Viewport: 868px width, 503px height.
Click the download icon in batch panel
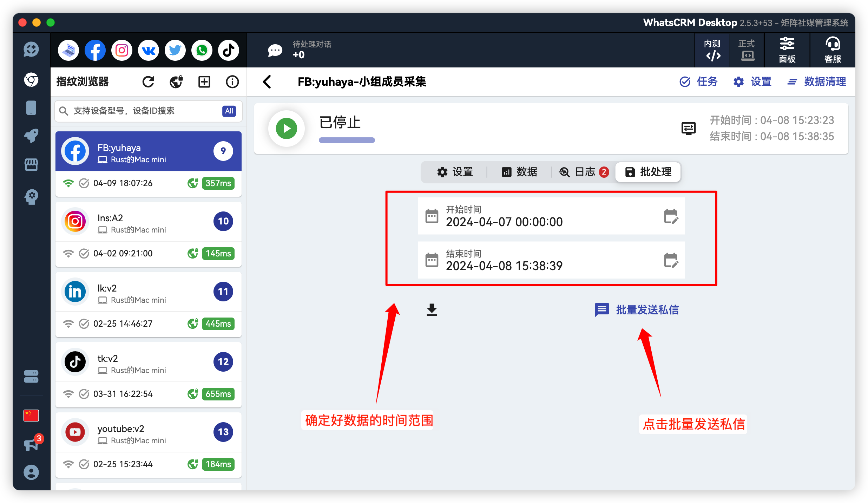click(x=431, y=310)
